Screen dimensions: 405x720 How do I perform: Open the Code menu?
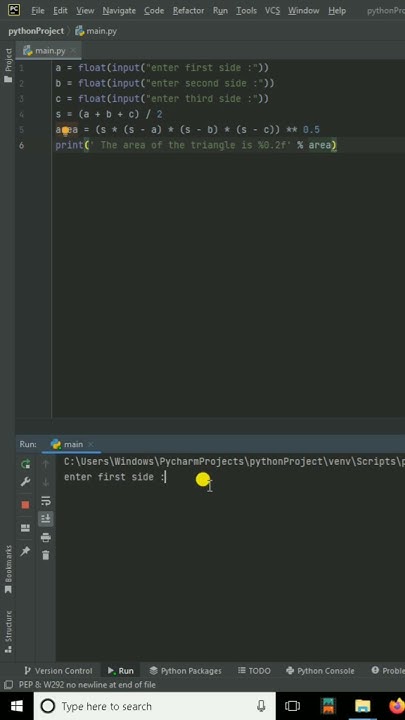[154, 11]
